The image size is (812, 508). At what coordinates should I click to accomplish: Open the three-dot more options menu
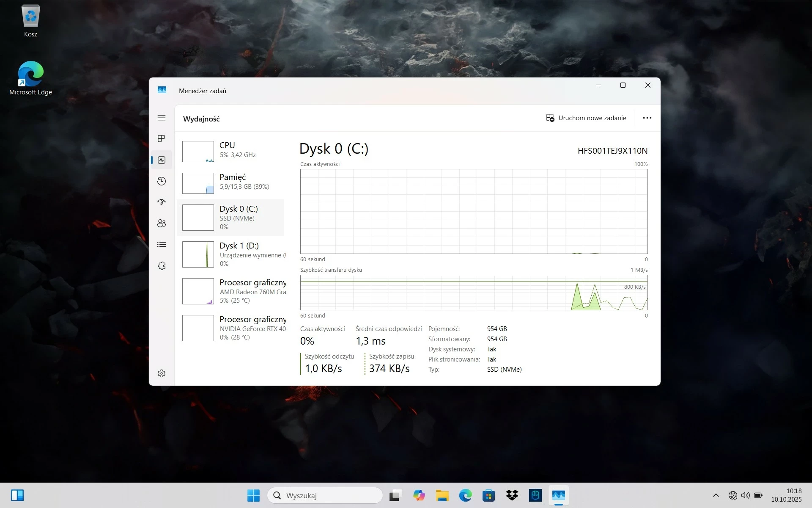coord(647,118)
